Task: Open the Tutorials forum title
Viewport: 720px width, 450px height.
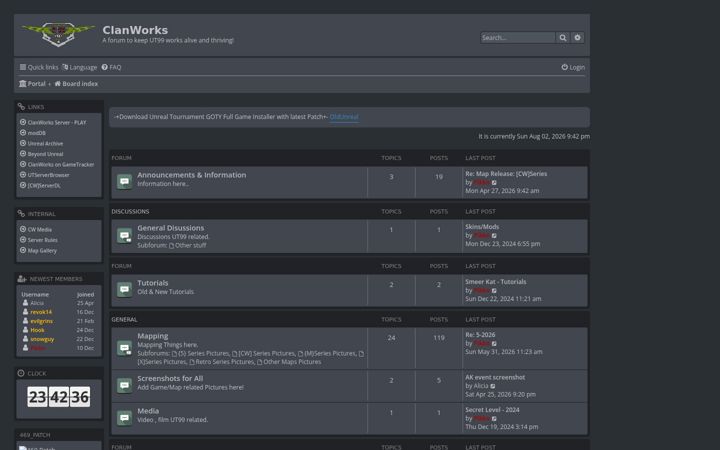Action: click(152, 283)
